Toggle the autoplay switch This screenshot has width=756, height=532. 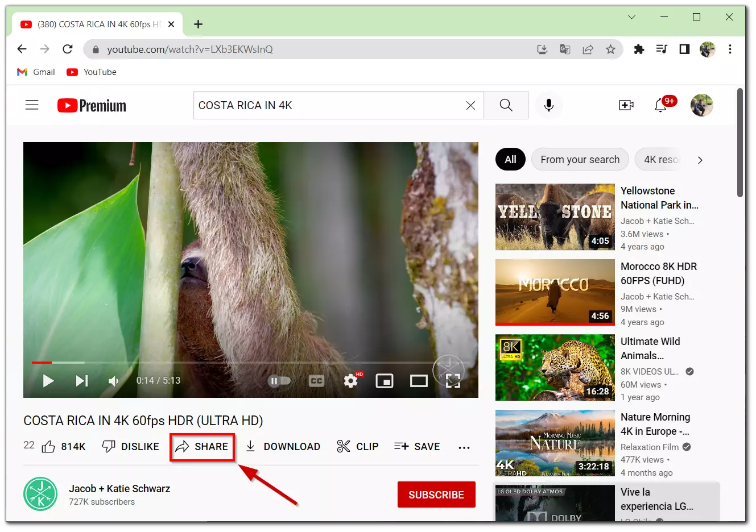click(279, 381)
